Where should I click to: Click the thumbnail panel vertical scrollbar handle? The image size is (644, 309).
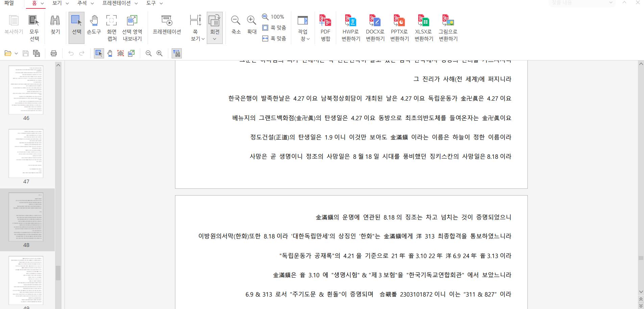coord(58,273)
